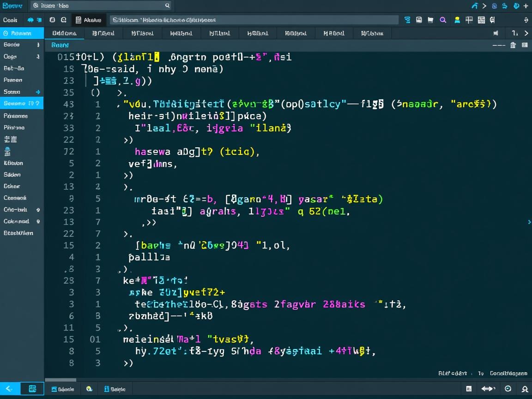Click the horizontal scrollbar below the code editor
Image resolution: width=532 pixels, height=399 pixels.
[x=62, y=380]
